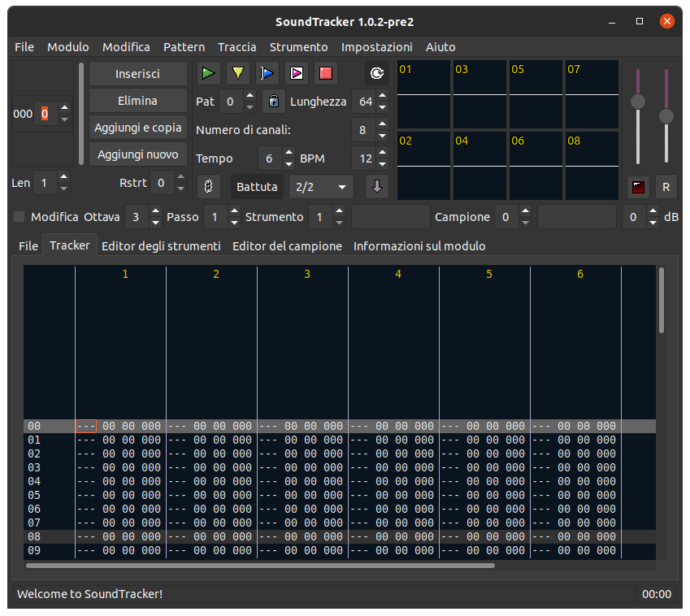Switch to Editor degli strumenti tab

[x=161, y=246]
